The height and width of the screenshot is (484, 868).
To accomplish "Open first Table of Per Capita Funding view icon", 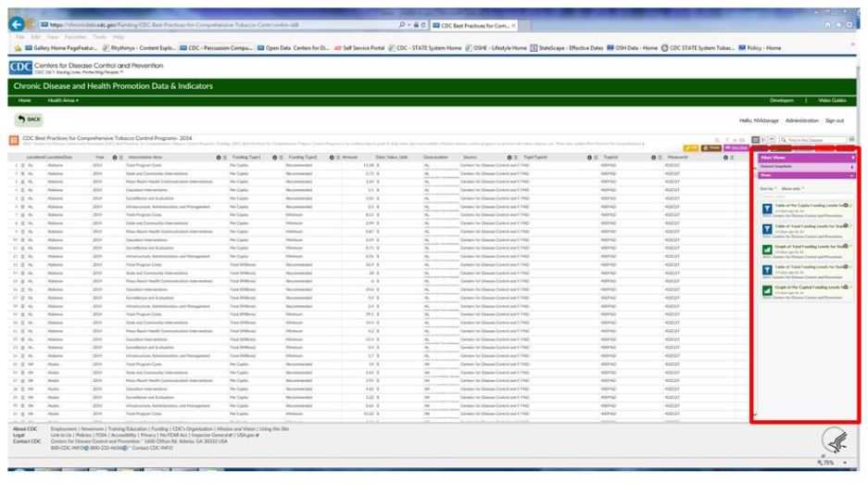I will [x=766, y=208].
